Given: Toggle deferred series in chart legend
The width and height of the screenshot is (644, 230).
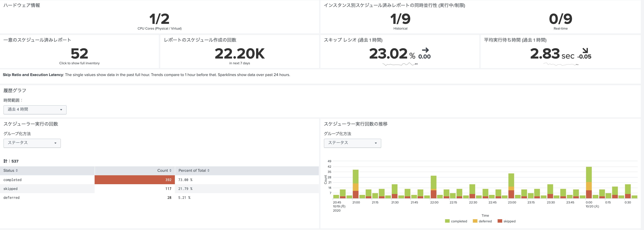Looking at the screenshot, I should pos(482,221).
